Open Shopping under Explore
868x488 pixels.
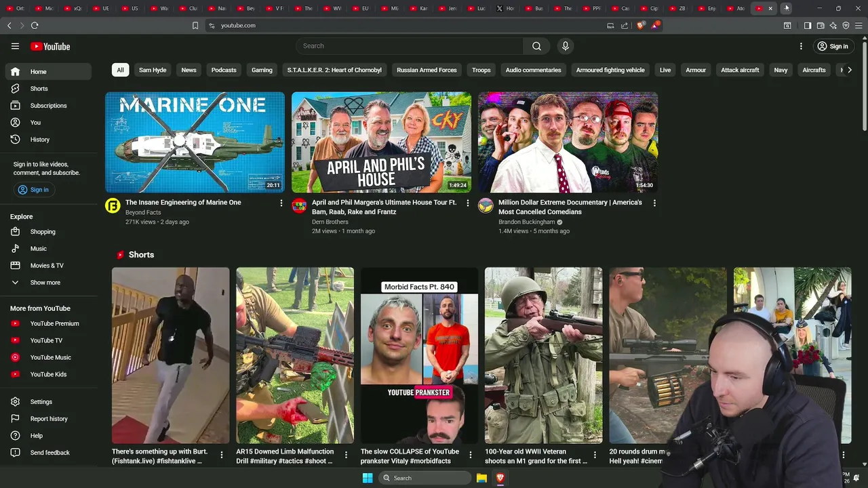pos(48,232)
